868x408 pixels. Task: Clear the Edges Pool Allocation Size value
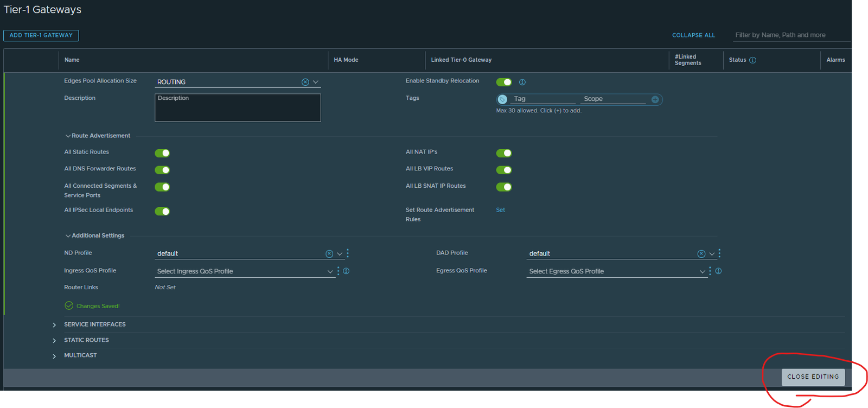point(305,82)
